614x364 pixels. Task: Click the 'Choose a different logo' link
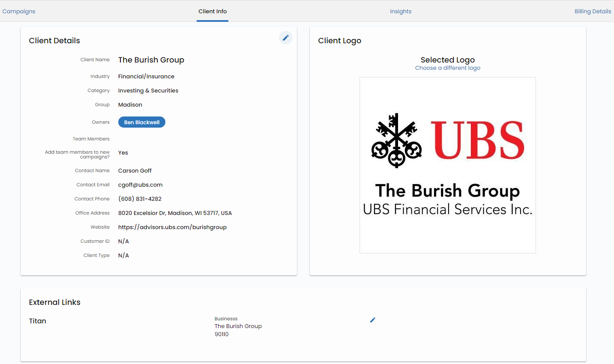click(447, 68)
